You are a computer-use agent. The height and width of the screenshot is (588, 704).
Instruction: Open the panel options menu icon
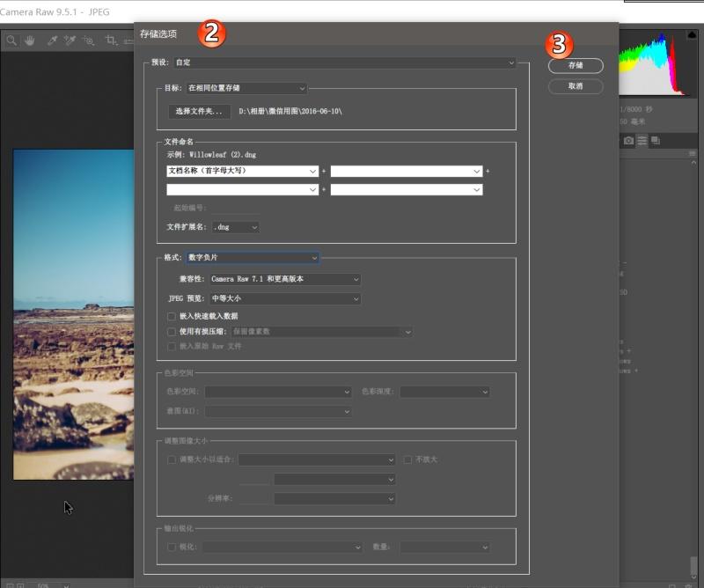(x=693, y=154)
